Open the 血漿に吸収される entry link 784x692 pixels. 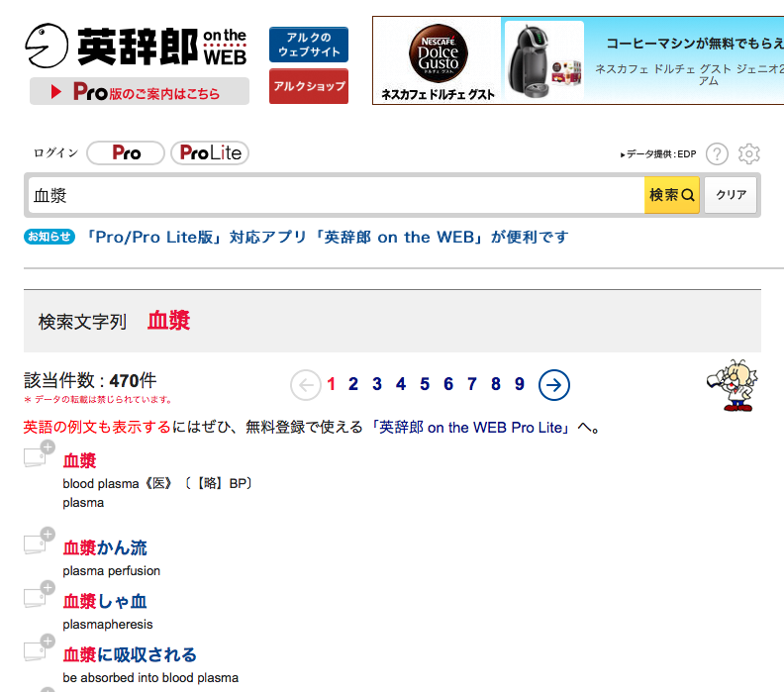(x=130, y=654)
